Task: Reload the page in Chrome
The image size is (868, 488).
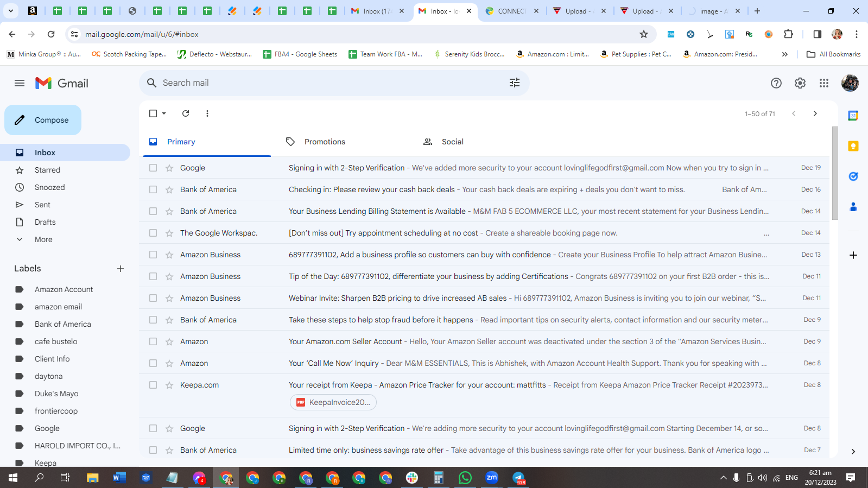Action: click(x=51, y=34)
